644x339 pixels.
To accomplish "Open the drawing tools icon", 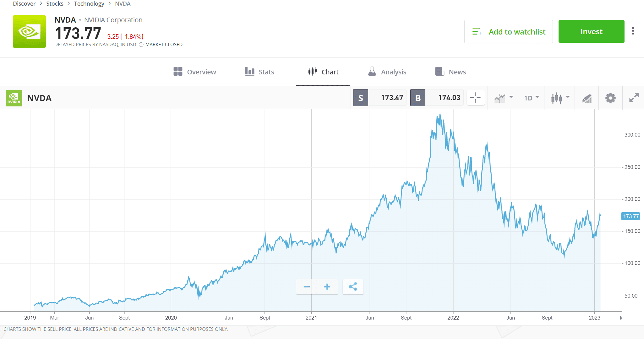I will point(587,98).
